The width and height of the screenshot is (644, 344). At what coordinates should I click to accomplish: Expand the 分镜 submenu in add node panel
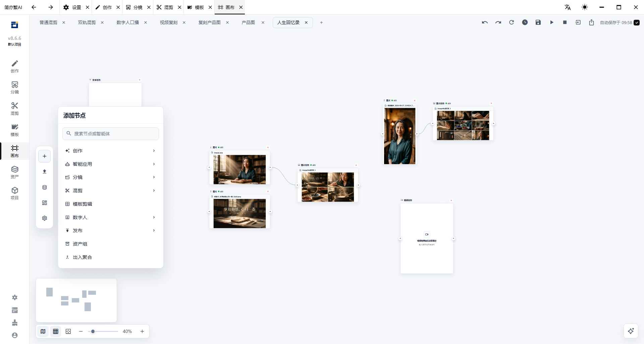[111, 177]
